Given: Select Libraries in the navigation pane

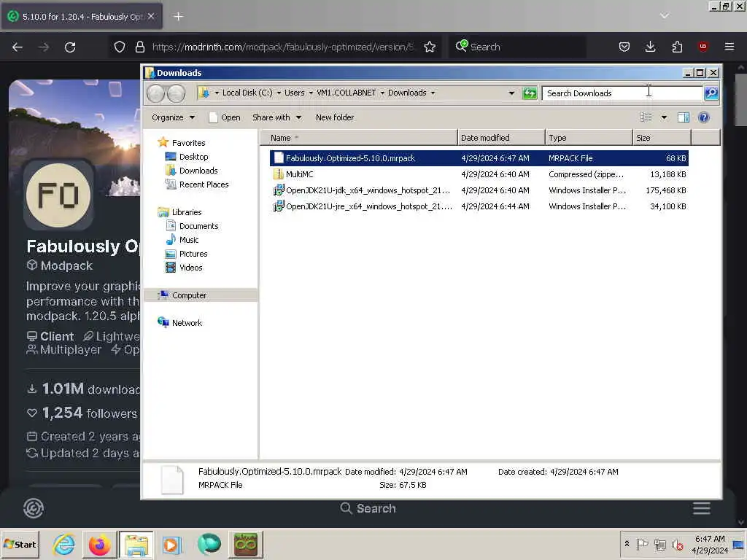Looking at the screenshot, I should (186, 212).
